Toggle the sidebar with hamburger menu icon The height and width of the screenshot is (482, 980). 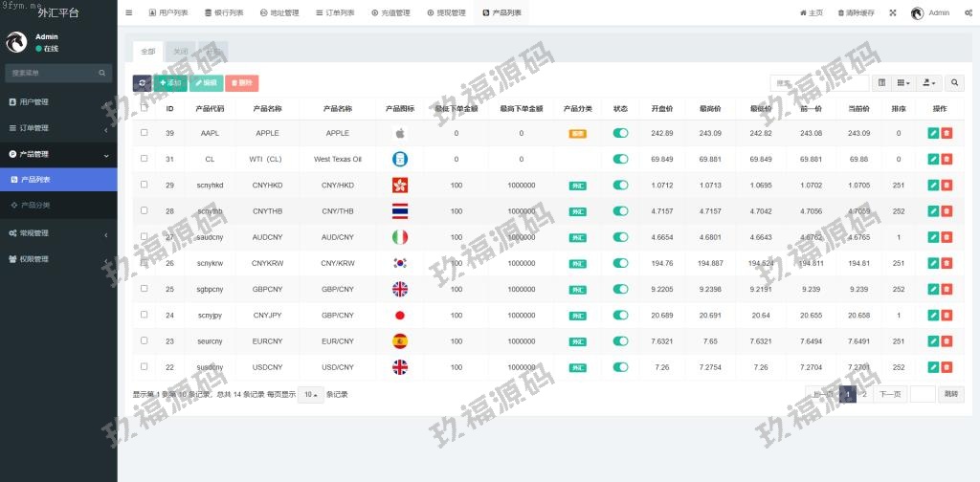coord(129,12)
